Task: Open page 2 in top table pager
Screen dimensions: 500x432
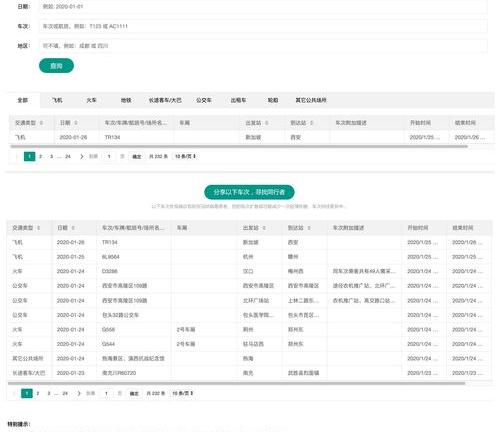Action: [x=40, y=156]
